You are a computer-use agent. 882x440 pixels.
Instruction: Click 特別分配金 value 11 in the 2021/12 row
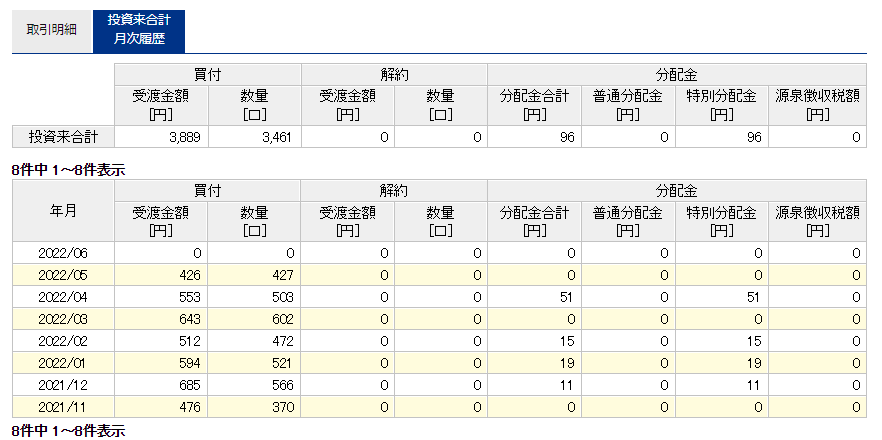point(754,385)
